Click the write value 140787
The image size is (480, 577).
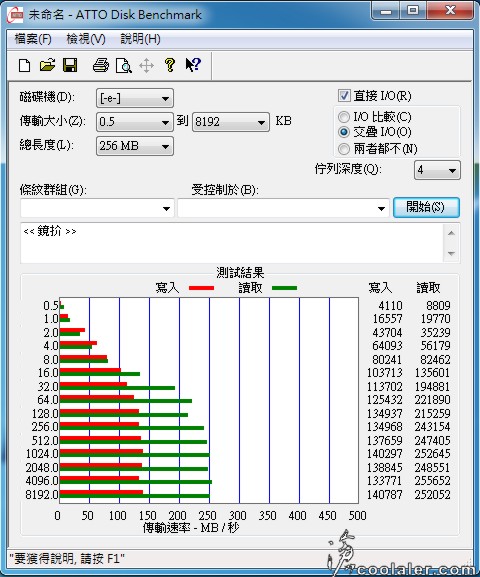click(x=385, y=495)
